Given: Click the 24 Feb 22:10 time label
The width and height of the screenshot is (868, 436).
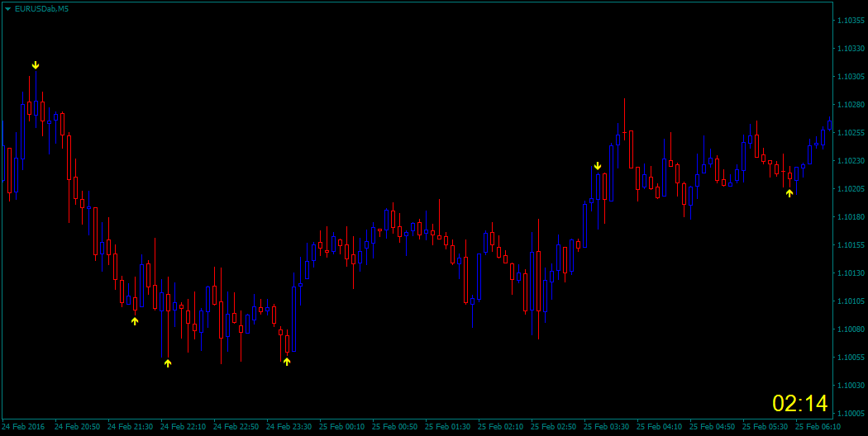Looking at the screenshot, I should pos(184,427).
